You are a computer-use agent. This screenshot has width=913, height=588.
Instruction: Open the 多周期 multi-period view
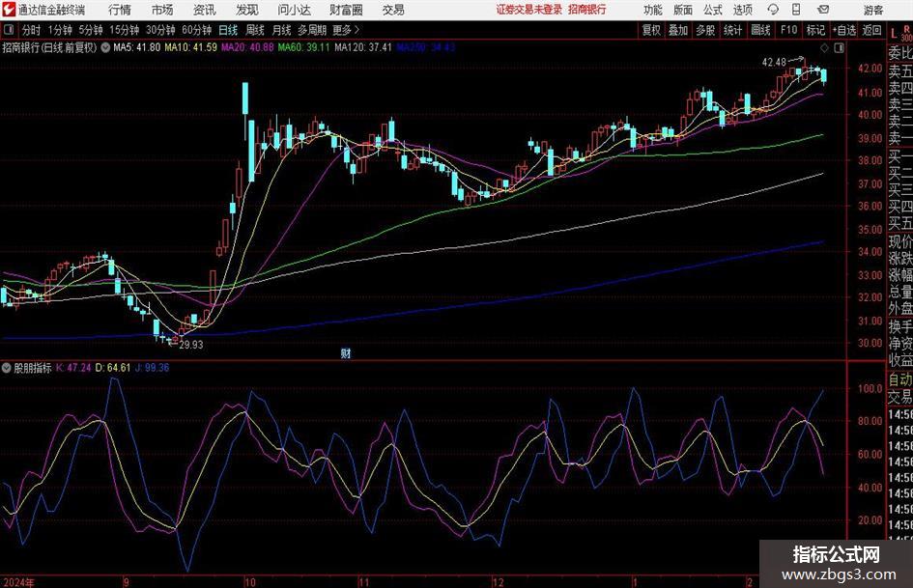point(312,30)
